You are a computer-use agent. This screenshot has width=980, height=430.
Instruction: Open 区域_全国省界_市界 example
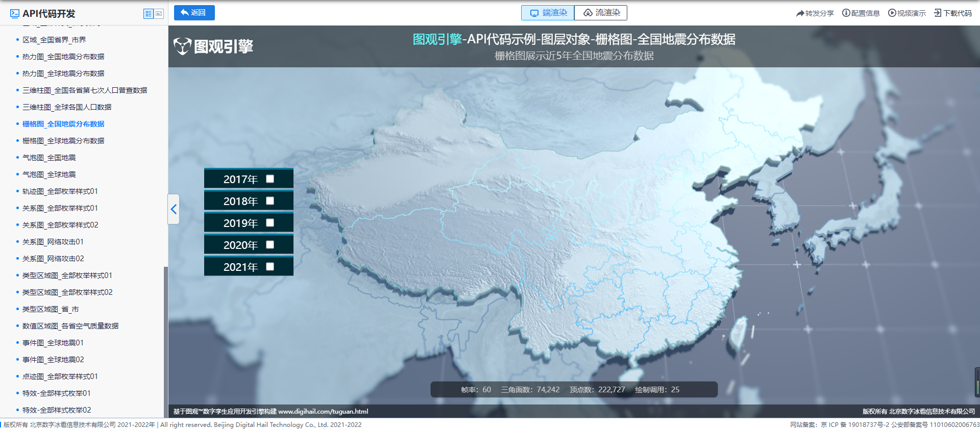(x=54, y=40)
